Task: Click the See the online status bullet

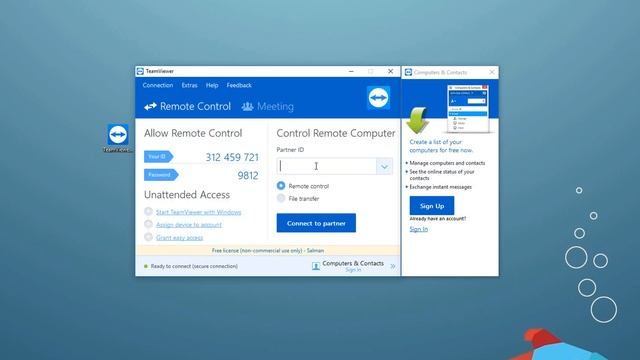Action: (442, 175)
